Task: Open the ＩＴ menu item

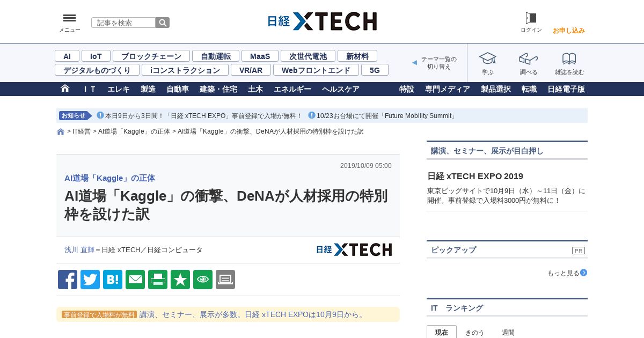Action: tap(89, 89)
